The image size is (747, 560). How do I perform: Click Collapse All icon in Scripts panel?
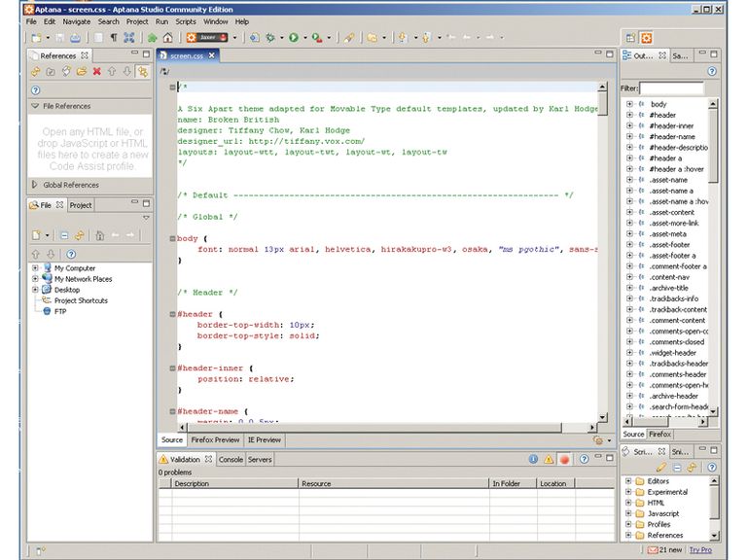(x=677, y=468)
